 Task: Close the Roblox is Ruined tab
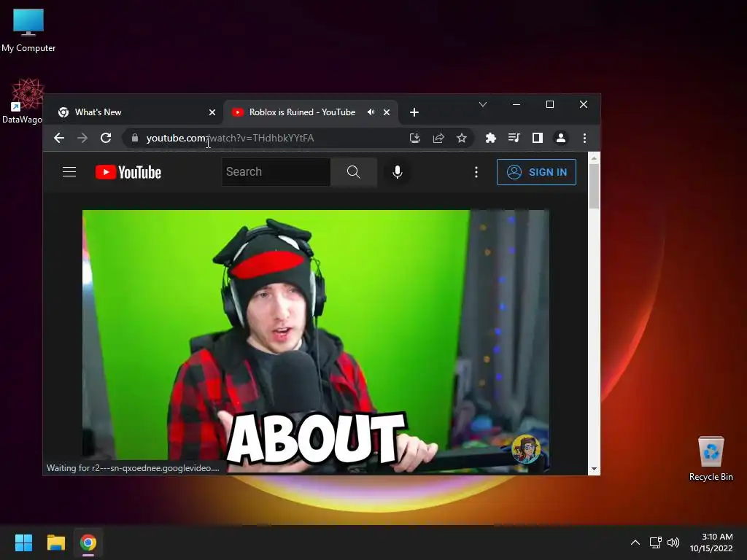[387, 112]
